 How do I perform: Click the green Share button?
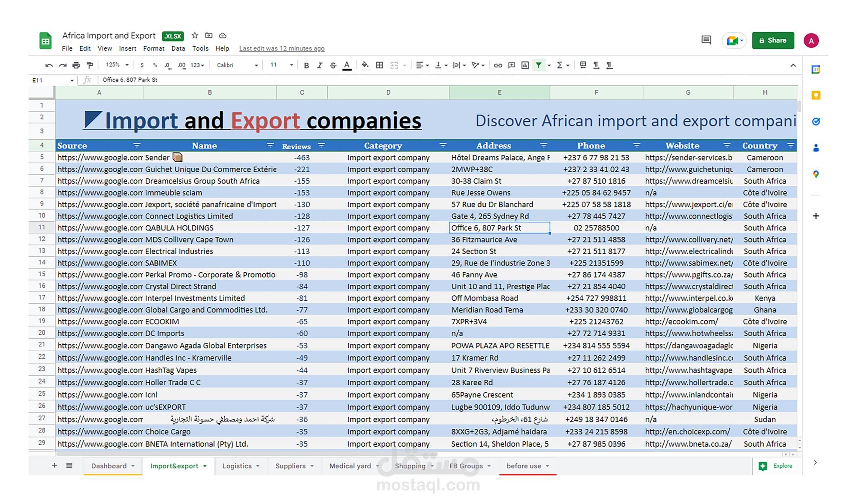click(772, 41)
